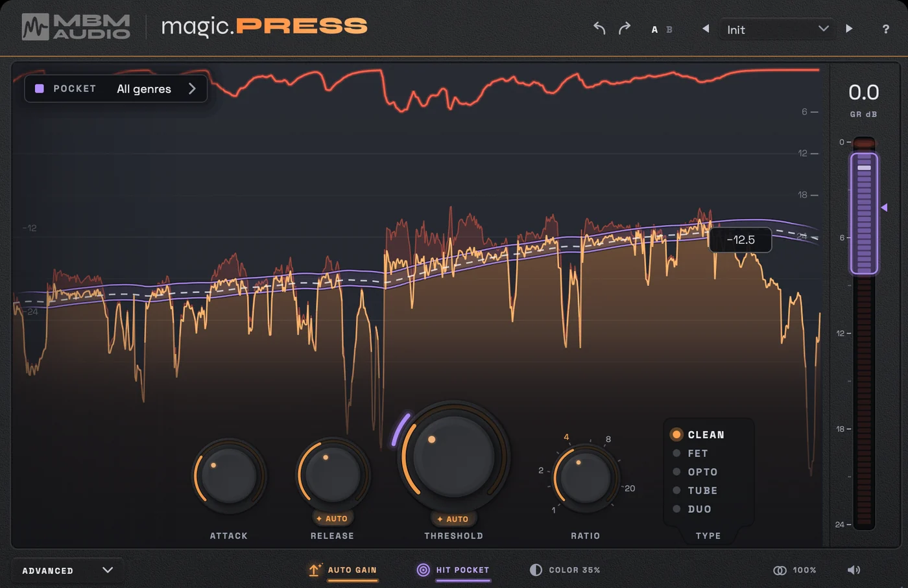Image resolution: width=908 pixels, height=588 pixels.
Task: Click the purple Pocket color square
Action: [x=40, y=89]
